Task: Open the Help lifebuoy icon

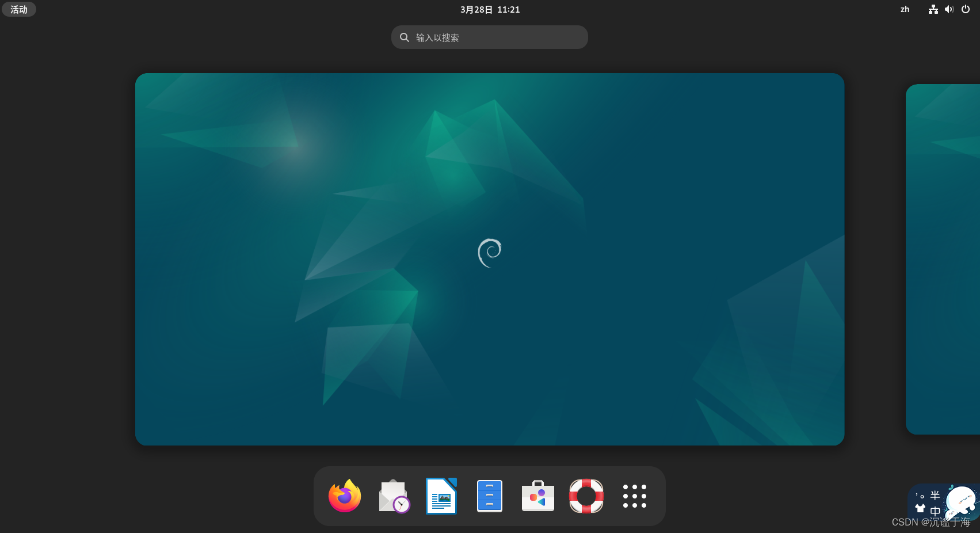Action: [x=586, y=496]
